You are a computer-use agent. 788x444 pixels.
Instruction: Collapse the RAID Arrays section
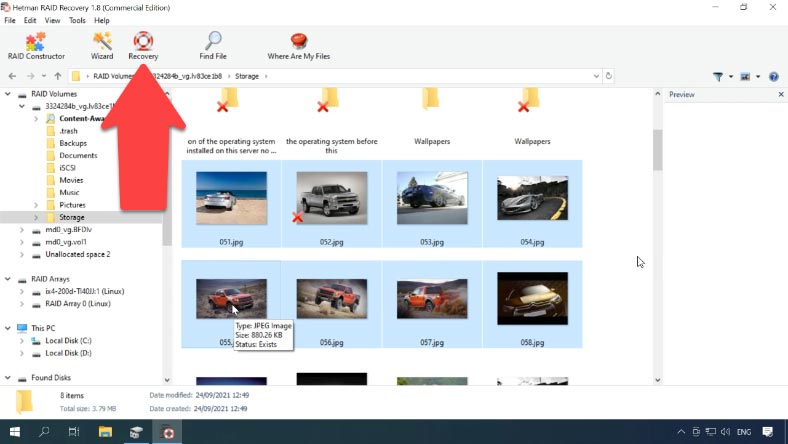(8, 279)
